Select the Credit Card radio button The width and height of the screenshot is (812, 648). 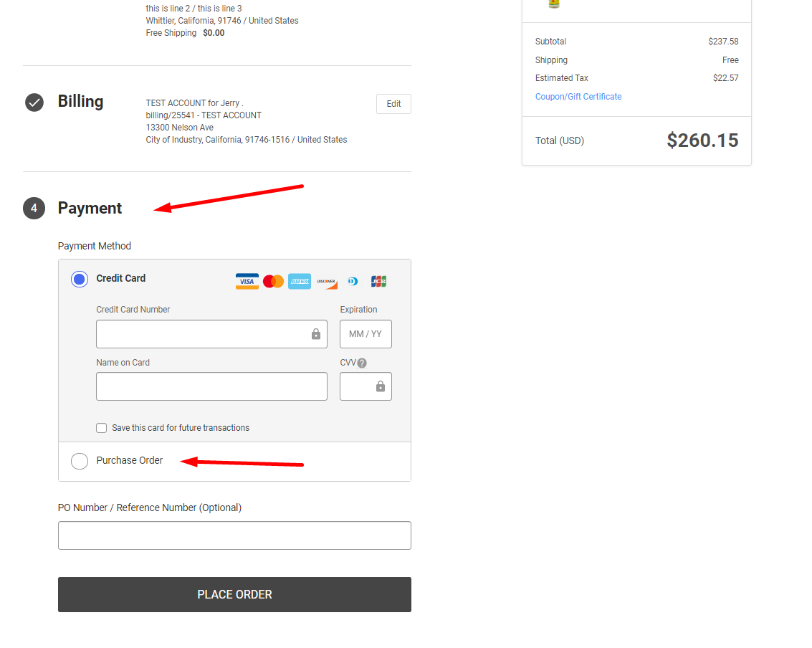(x=80, y=279)
